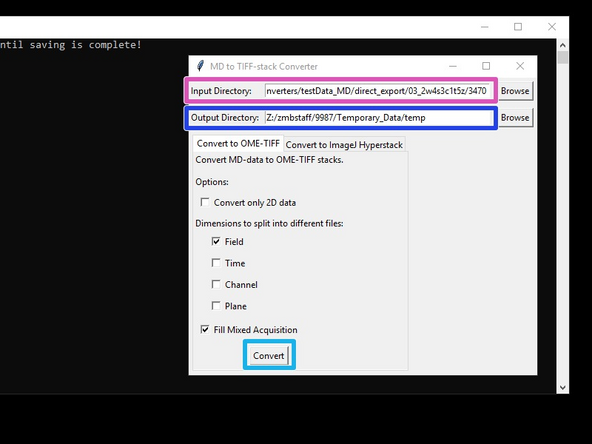Minimize the console window behind

coord(485,27)
